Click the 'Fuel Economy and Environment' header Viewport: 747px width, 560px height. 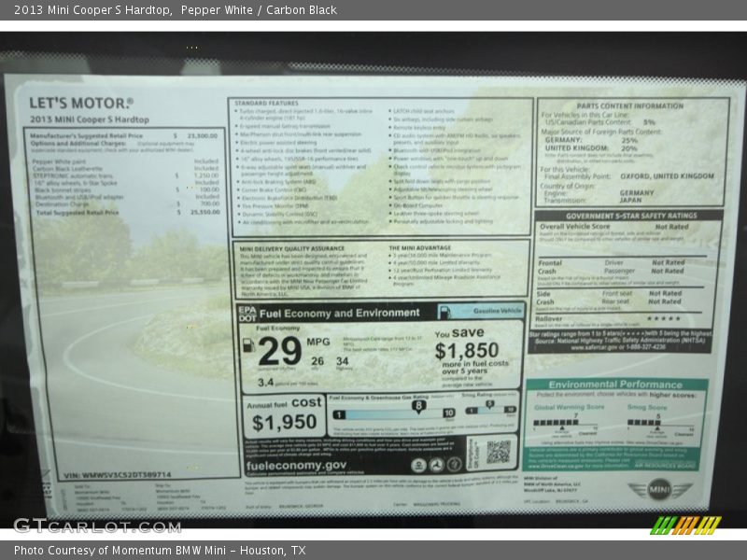point(340,313)
